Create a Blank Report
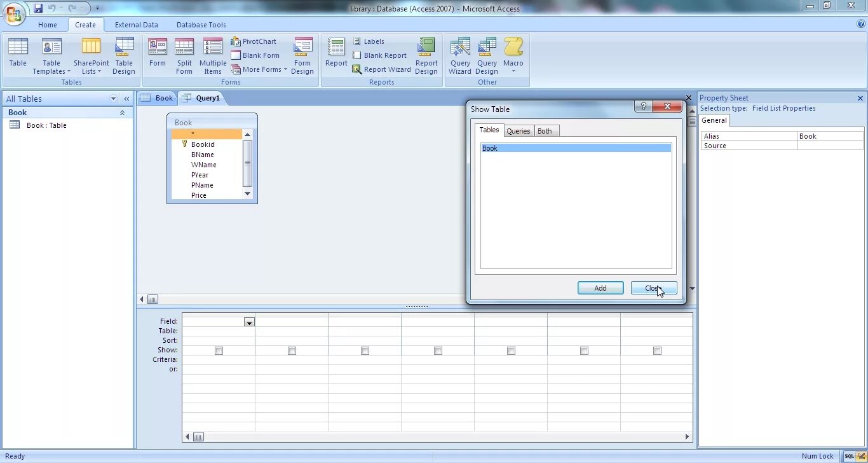The width and height of the screenshot is (868, 463). click(379, 55)
